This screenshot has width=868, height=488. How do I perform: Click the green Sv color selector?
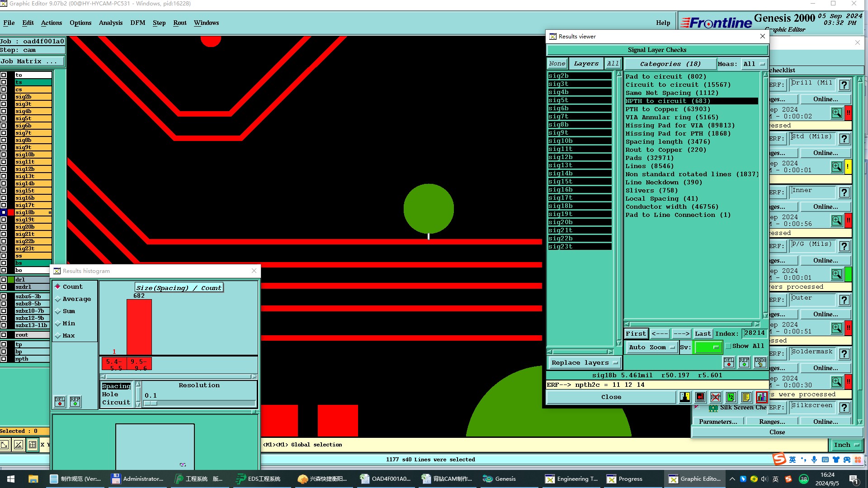(x=708, y=347)
